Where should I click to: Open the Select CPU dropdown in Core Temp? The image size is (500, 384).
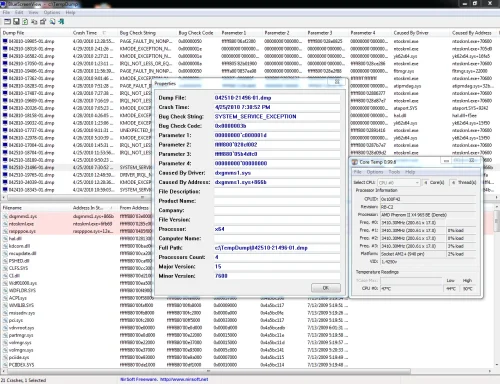tap(399, 183)
